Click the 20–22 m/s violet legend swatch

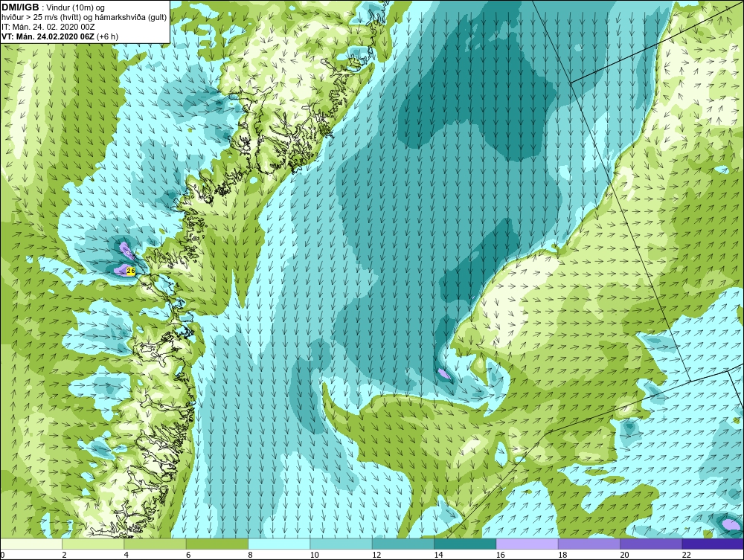click(651, 544)
